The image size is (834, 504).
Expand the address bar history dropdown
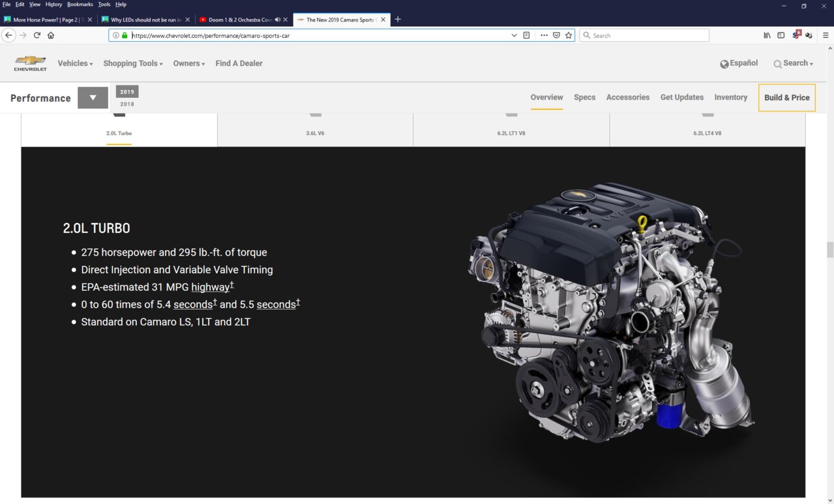pyautogui.click(x=514, y=35)
